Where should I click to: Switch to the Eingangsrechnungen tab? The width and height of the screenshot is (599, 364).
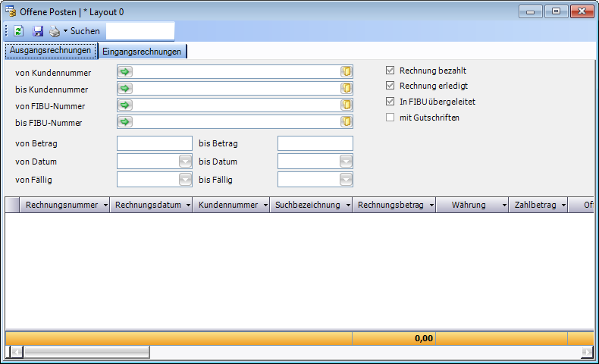pyautogui.click(x=142, y=52)
